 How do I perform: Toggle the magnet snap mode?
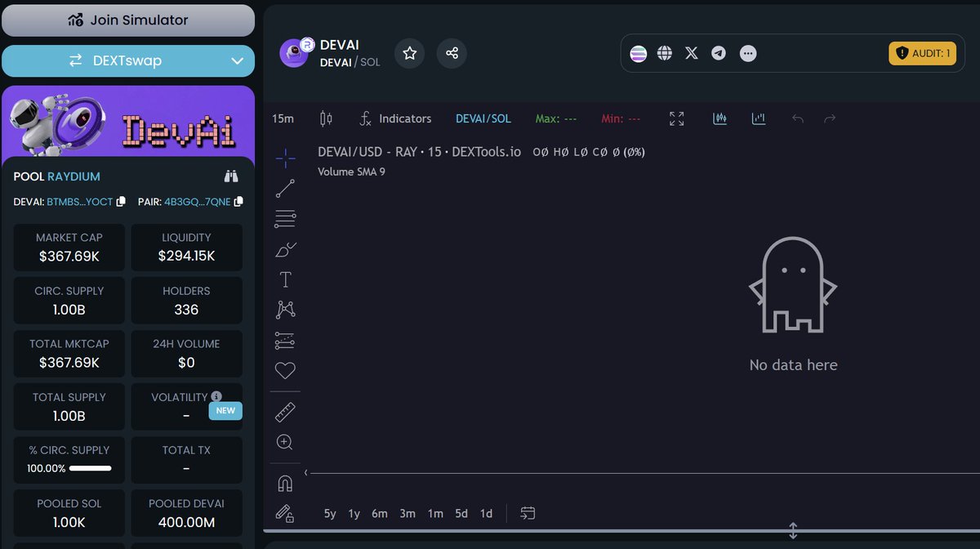coord(285,484)
